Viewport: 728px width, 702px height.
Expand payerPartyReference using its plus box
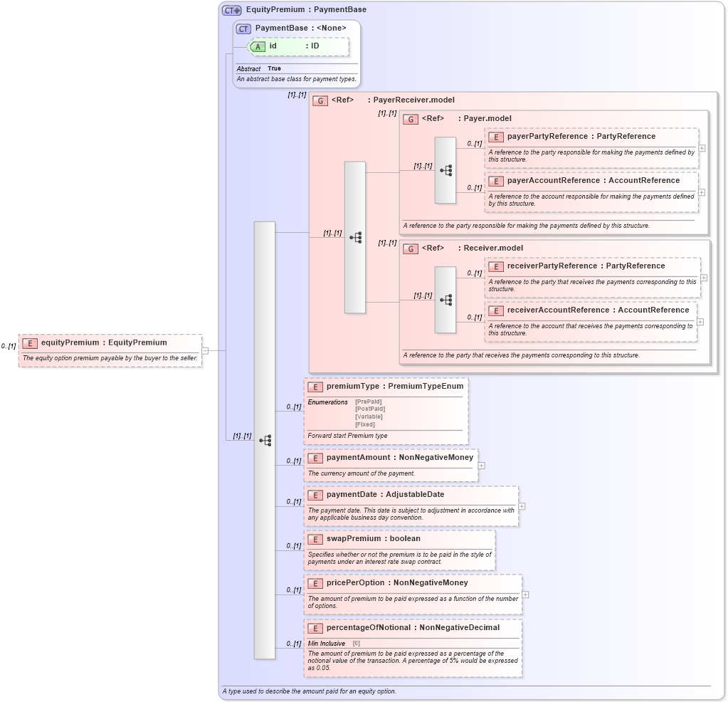(702, 147)
